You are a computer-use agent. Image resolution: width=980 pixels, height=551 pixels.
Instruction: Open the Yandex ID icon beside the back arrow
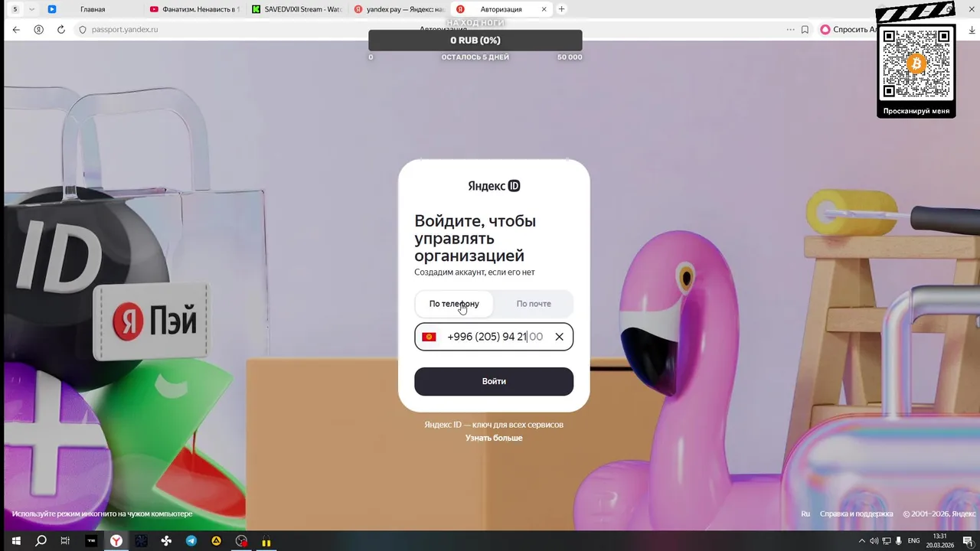tap(38, 29)
